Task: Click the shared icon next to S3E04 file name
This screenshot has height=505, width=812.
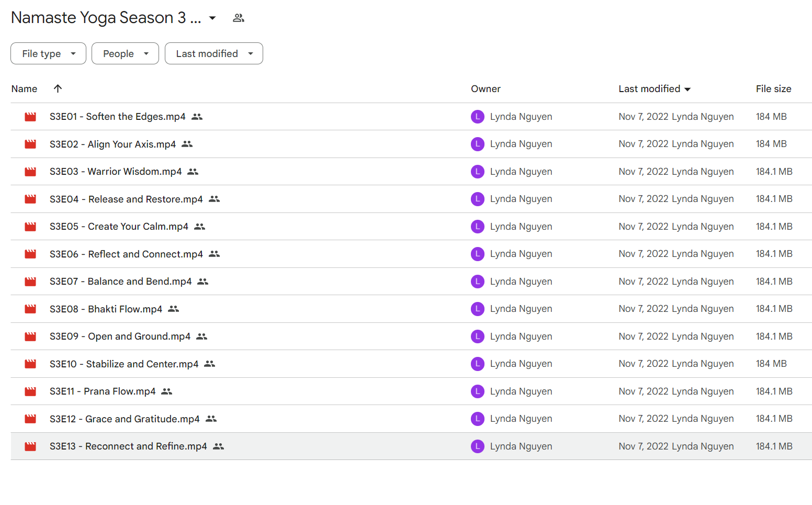Action: [214, 199]
